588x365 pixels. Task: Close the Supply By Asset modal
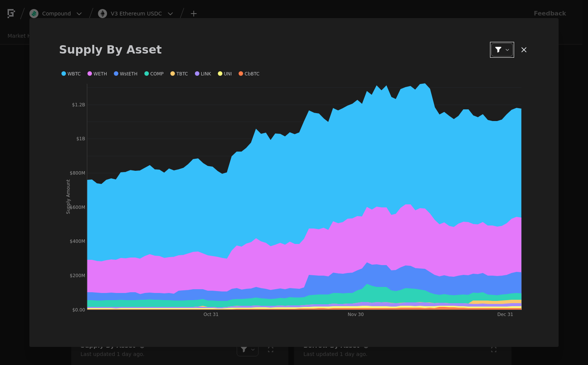click(524, 50)
